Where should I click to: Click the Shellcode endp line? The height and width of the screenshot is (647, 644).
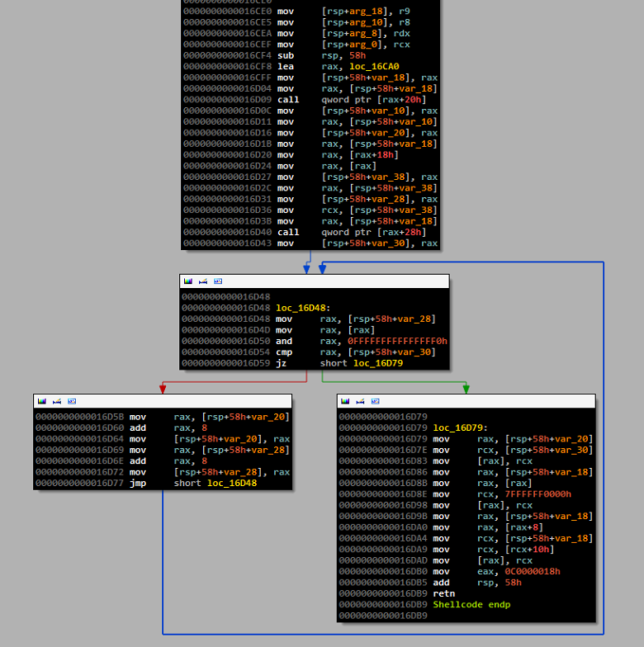click(x=471, y=604)
